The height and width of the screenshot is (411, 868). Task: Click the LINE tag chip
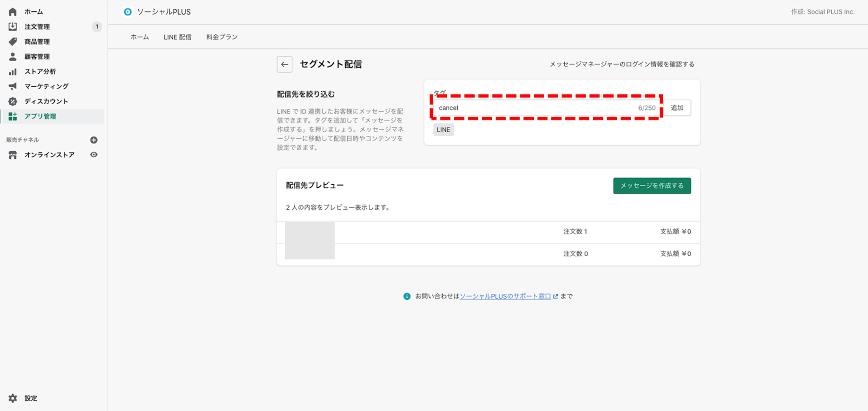pos(443,129)
